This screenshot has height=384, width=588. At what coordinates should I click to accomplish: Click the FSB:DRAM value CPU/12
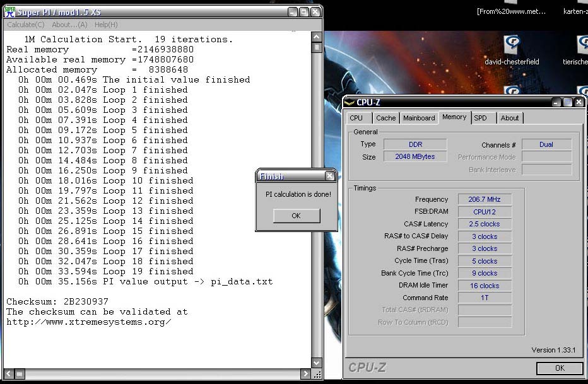coord(485,212)
